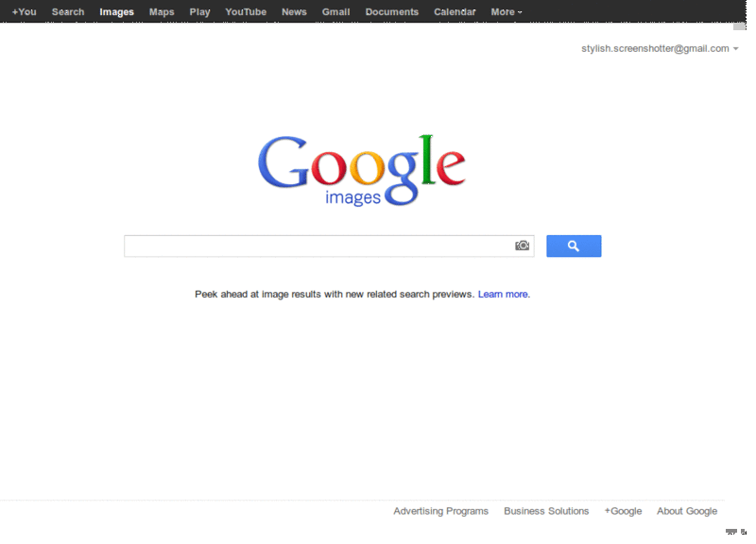756x544 pixels.
Task: Select Images in the top bar
Action: [116, 12]
